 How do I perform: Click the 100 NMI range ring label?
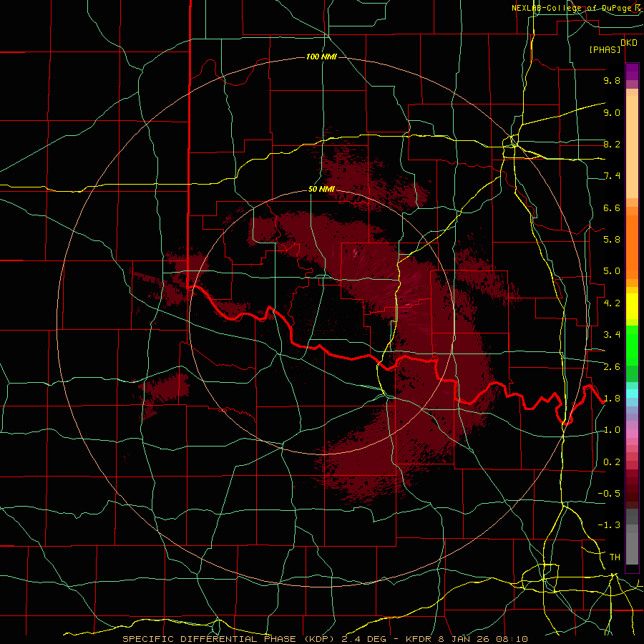[321, 57]
